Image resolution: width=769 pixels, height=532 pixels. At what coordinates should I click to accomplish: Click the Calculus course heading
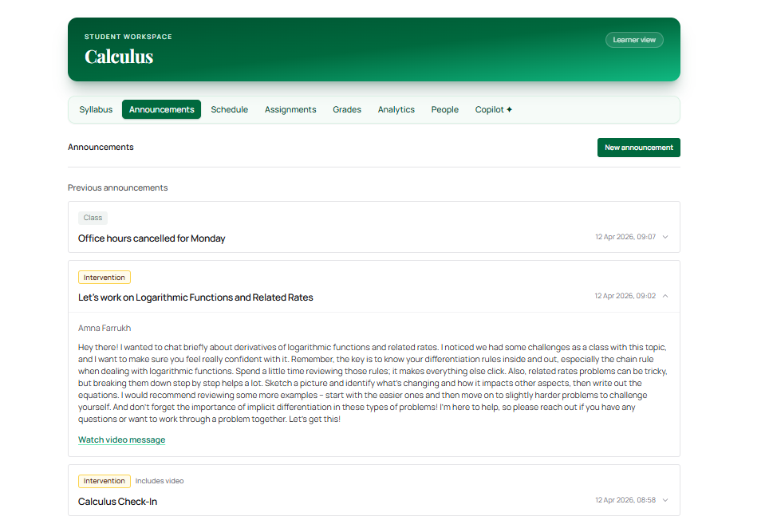pos(119,57)
